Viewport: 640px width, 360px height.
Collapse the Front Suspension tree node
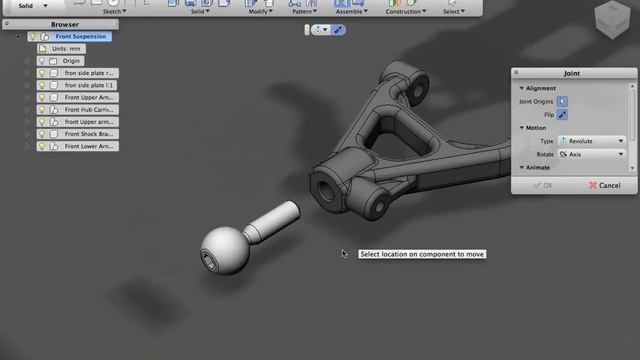point(18,37)
